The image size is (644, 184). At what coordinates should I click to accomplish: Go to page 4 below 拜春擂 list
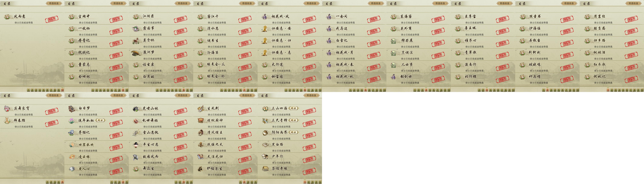click(x=59, y=182)
